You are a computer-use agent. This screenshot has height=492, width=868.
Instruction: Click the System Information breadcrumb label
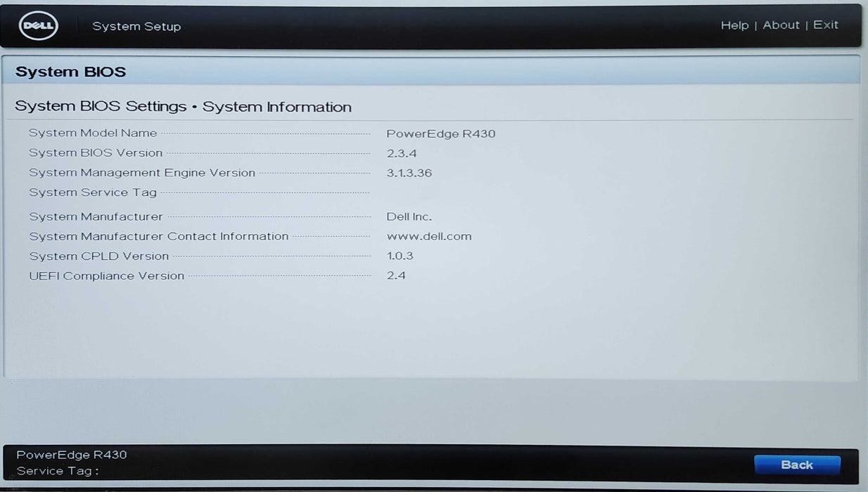click(x=277, y=106)
